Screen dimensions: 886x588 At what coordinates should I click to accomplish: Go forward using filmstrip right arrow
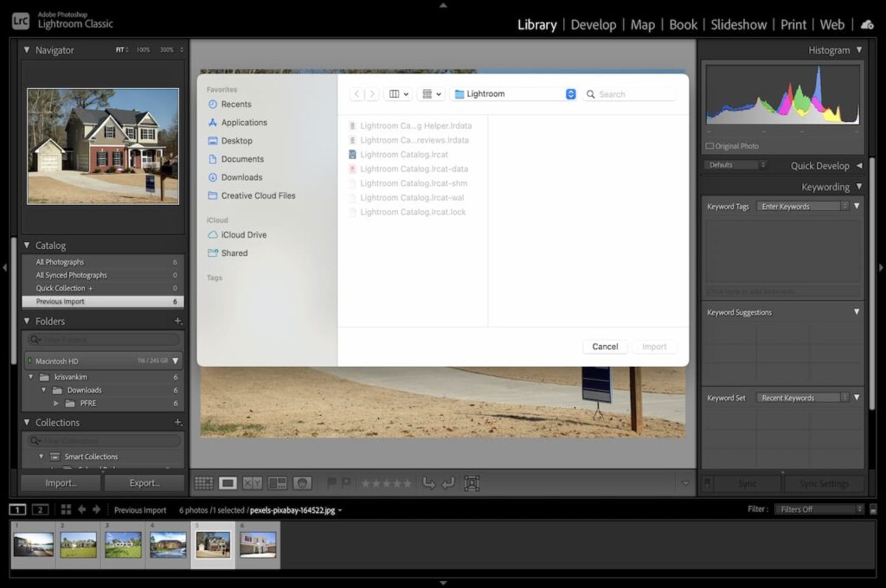point(97,509)
